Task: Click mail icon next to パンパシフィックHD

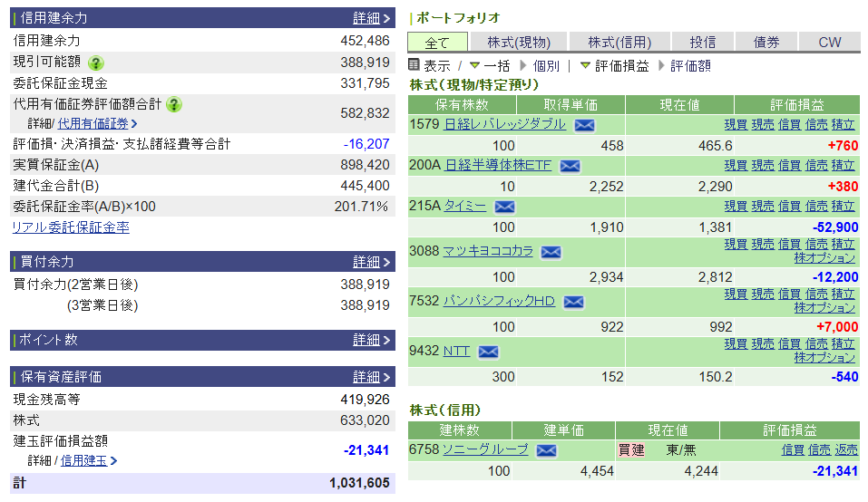Action: [x=573, y=302]
